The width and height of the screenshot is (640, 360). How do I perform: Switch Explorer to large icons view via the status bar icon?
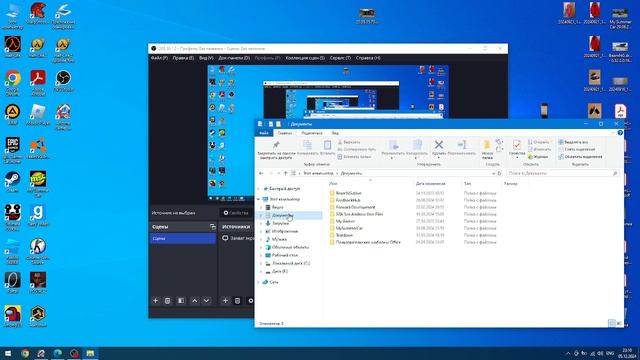(x=619, y=323)
